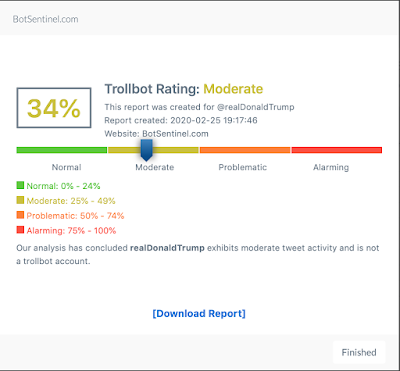The height and width of the screenshot is (371, 400).
Task: Click the Finished button
Action: coord(359,352)
